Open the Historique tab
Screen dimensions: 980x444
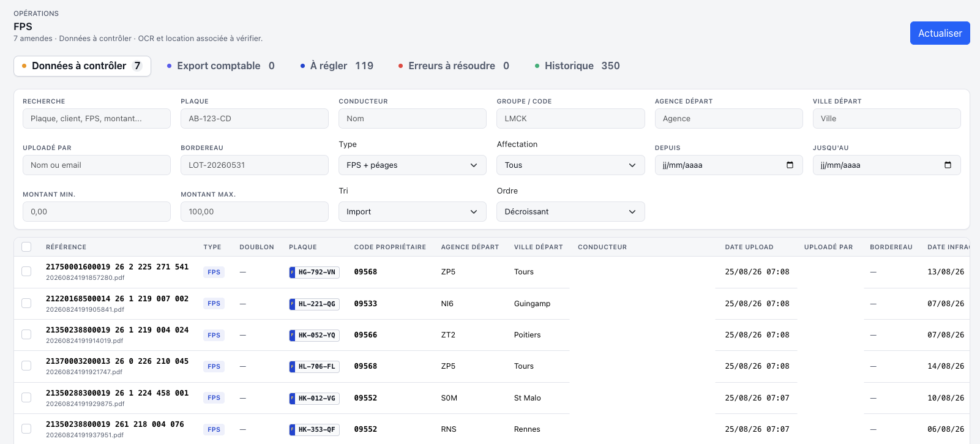point(577,66)
